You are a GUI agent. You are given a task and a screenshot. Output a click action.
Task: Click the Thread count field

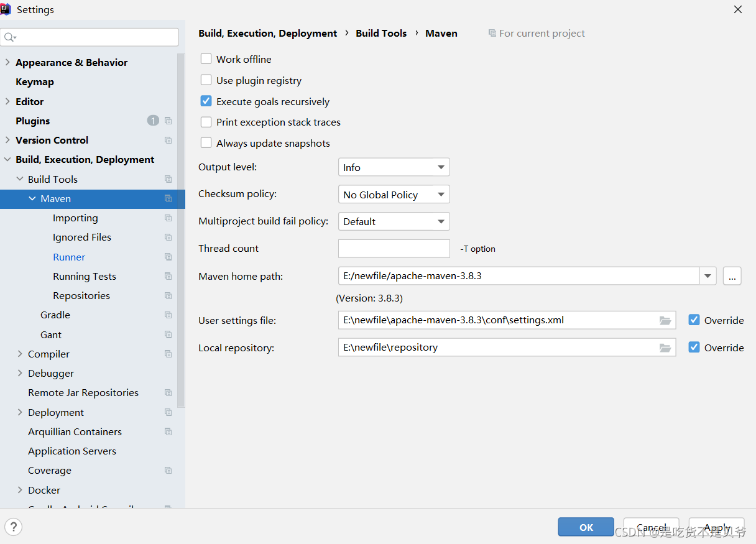point(394,248)
